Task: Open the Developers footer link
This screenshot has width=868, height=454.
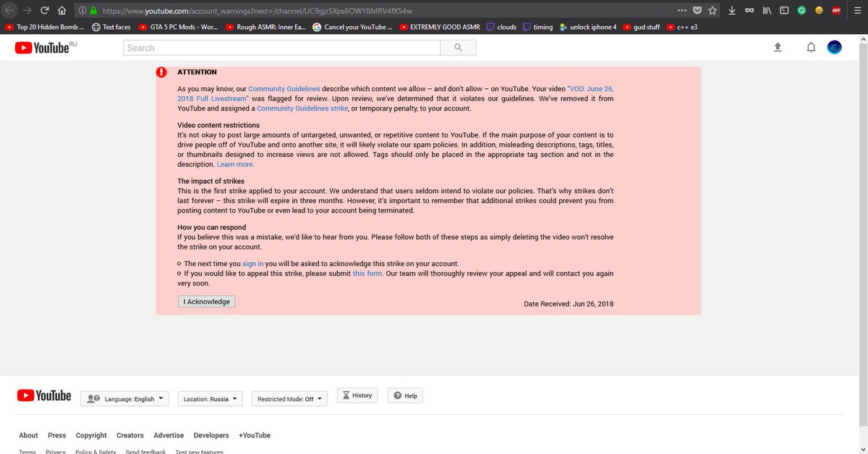Action: [211, 435]
